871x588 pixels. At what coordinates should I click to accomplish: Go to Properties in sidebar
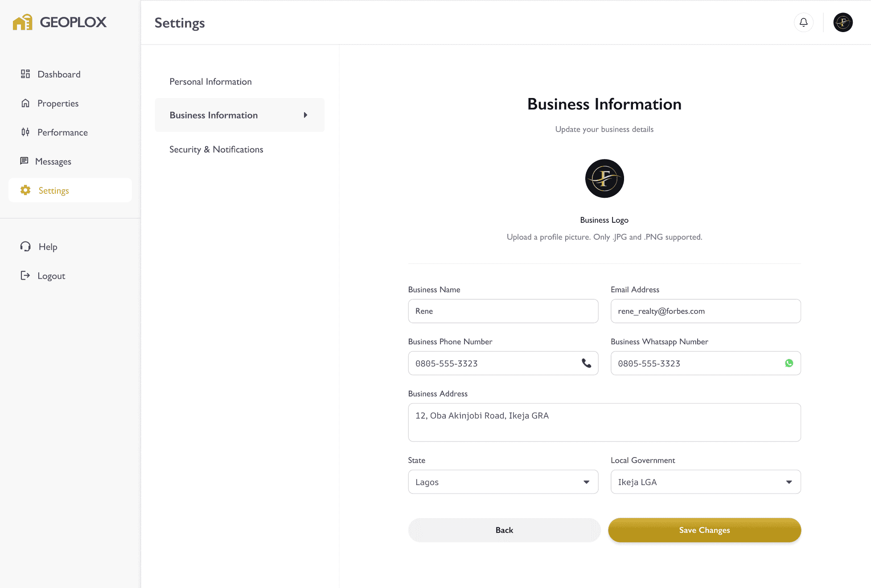58,103
